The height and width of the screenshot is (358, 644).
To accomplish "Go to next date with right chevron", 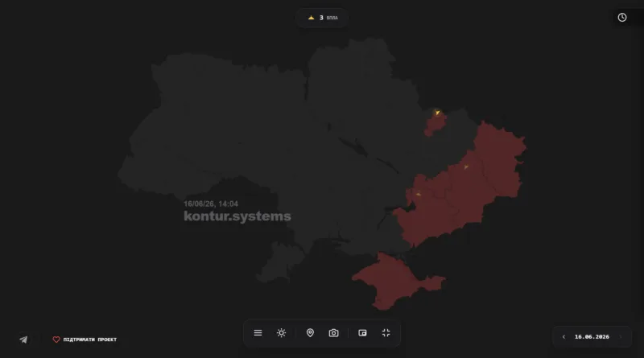I will pyautogui.click(x=621, y=336).
